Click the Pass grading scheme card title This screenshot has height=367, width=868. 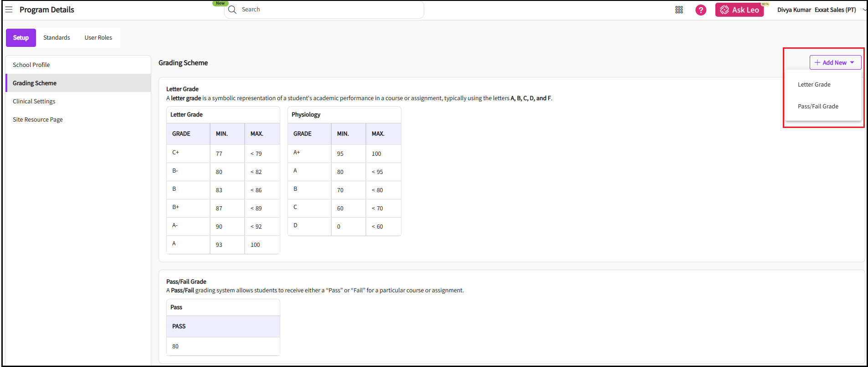coord(176,307)
